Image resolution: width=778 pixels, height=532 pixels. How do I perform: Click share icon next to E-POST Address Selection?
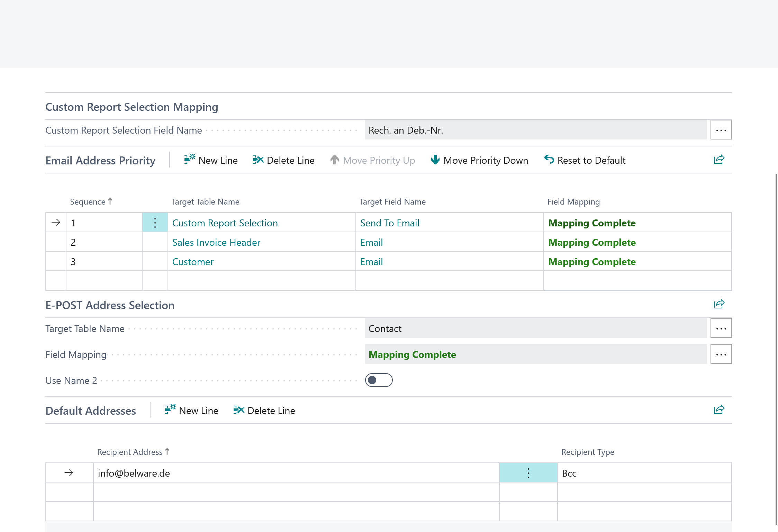tap(719, 304)
